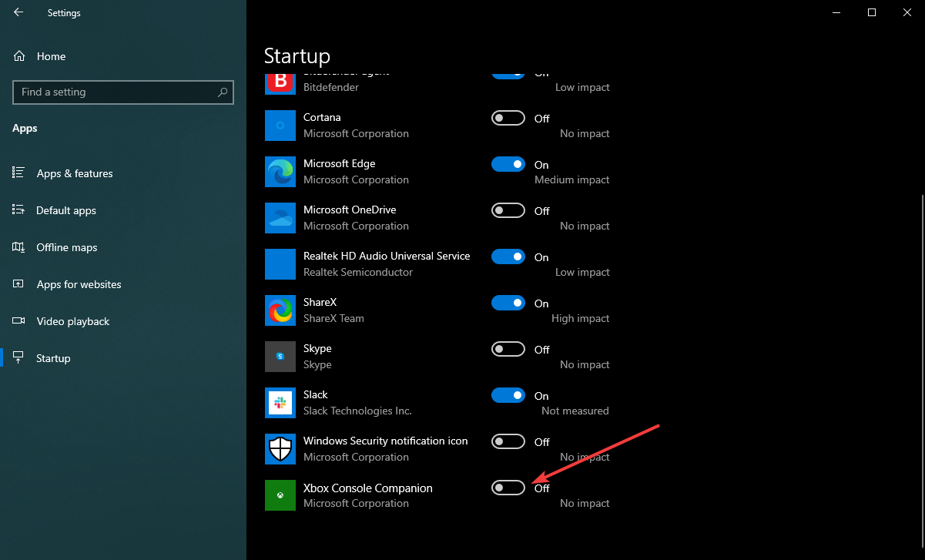
Task: Click the Startup sidebar icon
Action: 18,358
